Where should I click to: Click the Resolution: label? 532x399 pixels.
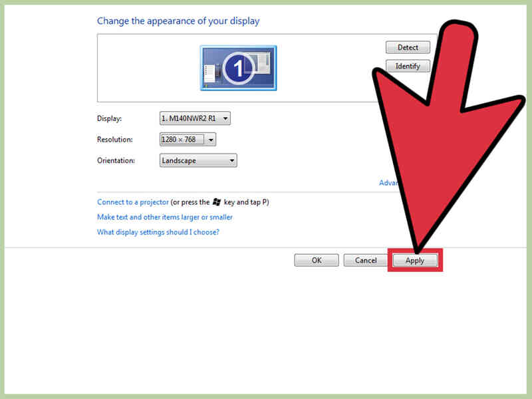click(x=114, y=140)
